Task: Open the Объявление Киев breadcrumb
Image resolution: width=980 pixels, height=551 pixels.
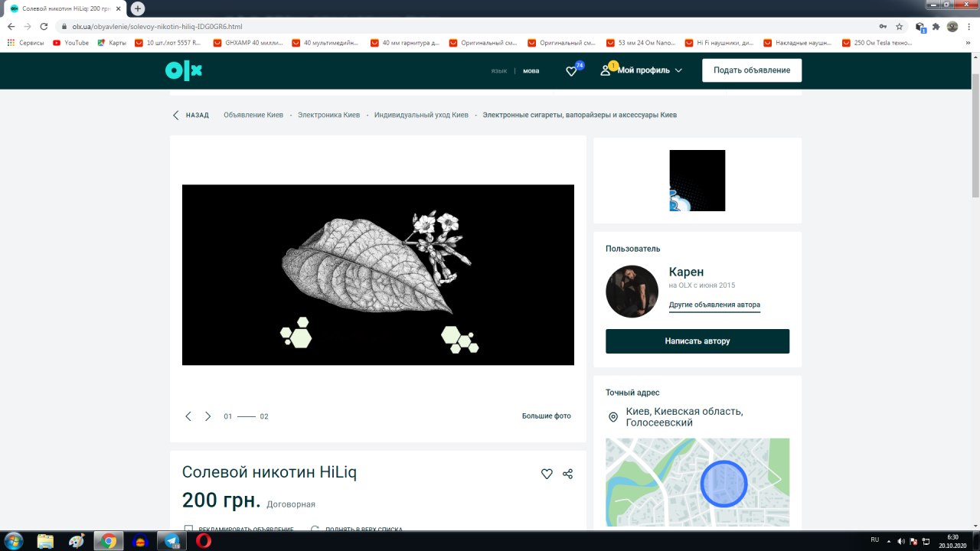Action: [x=253, y=115]
